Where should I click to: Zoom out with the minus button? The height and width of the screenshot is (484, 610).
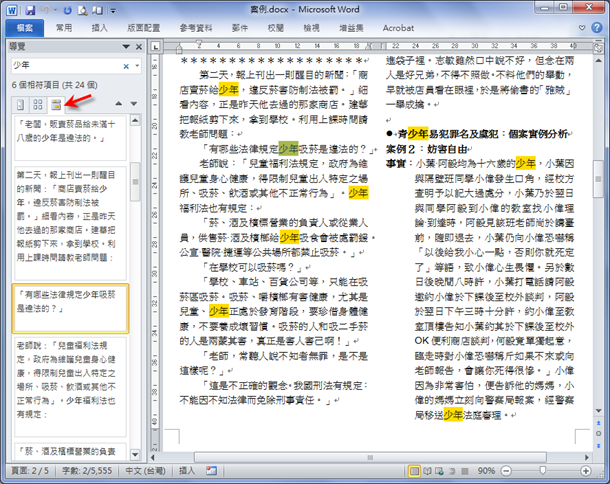coord(506,472)
